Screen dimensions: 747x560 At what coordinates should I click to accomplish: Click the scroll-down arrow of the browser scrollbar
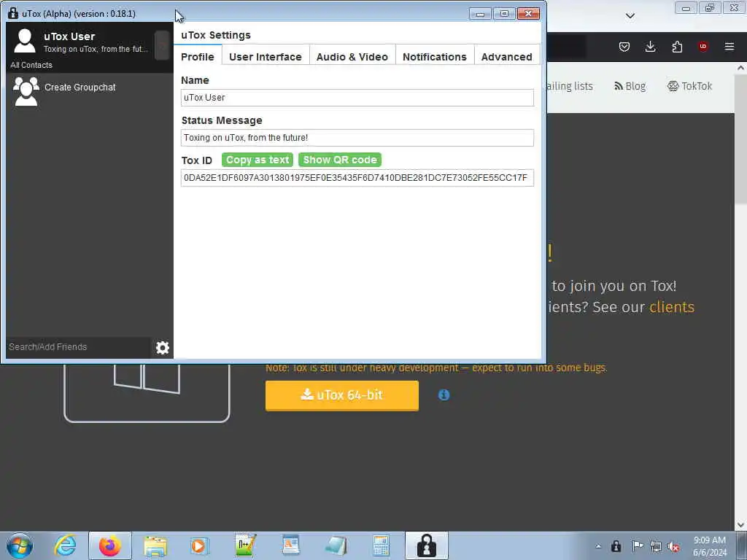pos(741,525)
